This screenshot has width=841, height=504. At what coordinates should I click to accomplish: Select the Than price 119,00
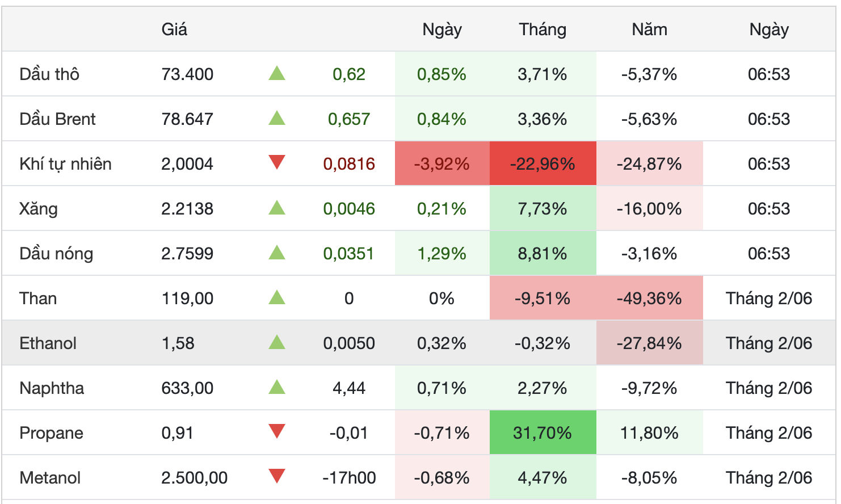point(187,299)
